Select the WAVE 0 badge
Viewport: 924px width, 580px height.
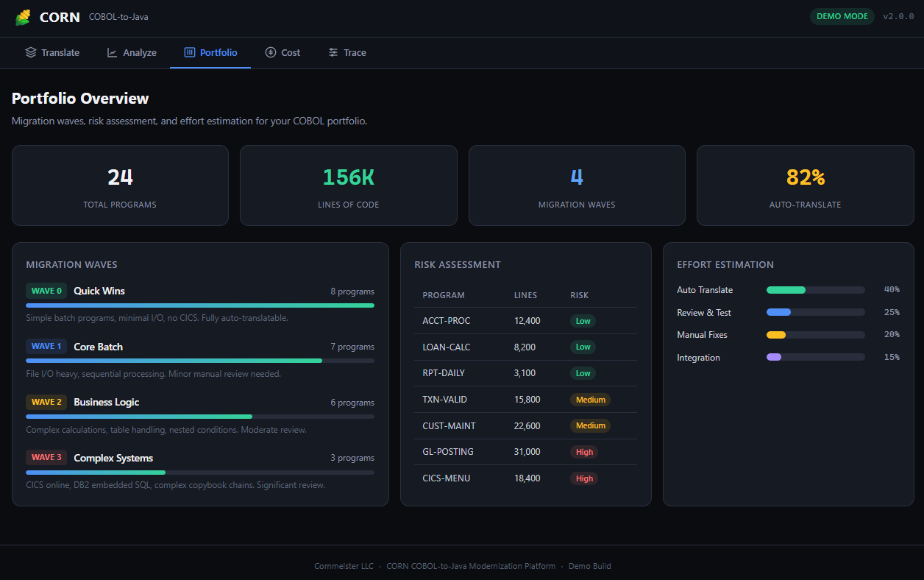[46, 291]
